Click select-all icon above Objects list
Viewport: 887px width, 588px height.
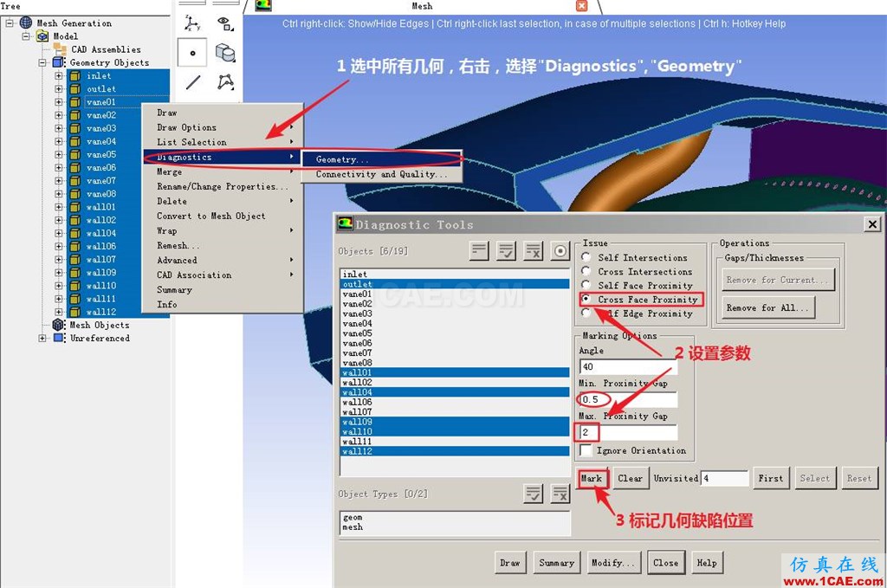506,250
